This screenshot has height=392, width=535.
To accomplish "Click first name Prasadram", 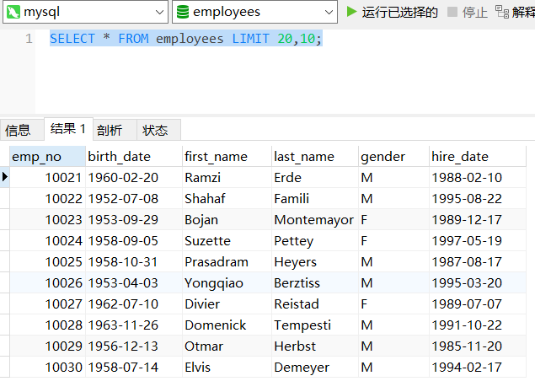I will pyautogui.click(x=217, y=262).
